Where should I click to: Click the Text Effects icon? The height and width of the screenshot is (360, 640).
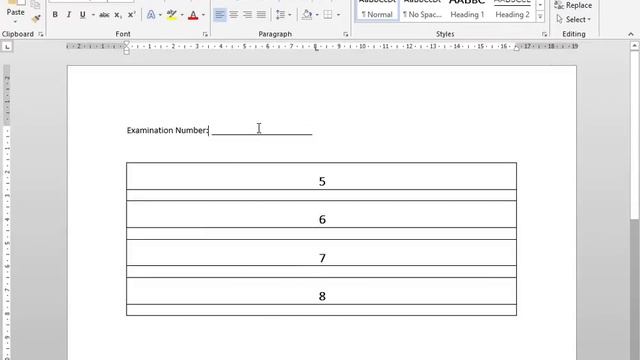click(151, 15)
